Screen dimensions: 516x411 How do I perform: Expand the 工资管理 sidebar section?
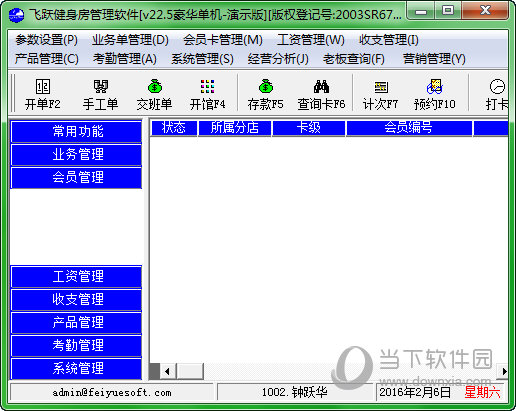click(76, 276)
